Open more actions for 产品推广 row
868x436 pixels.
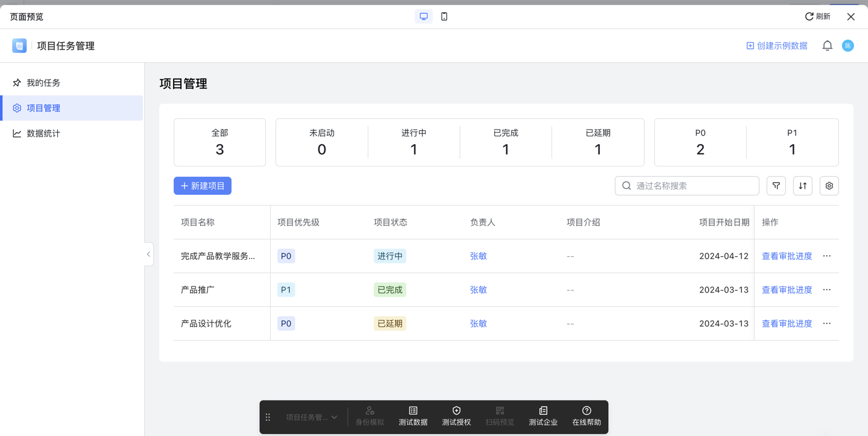click(827, 290)
